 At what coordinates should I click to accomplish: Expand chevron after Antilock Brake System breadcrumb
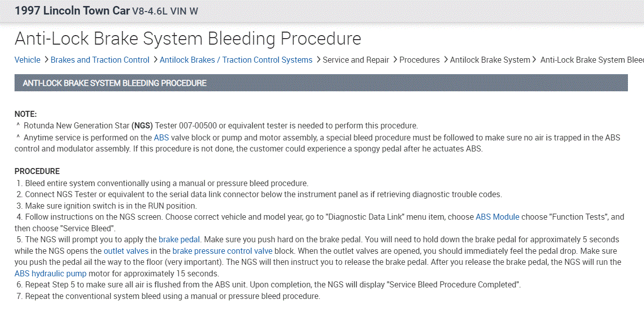pos(534,60)
